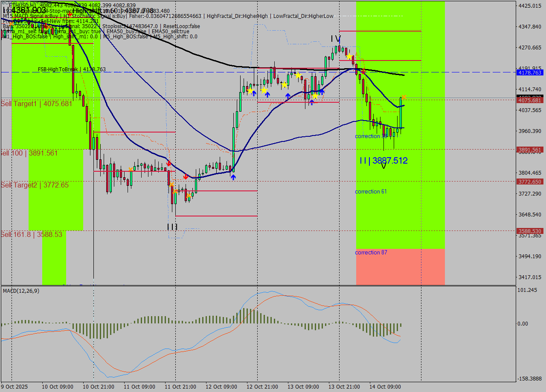Select the yellow star fractal on the recent green candle
This screenshot has width=546, height=392.
click(403, 97)
